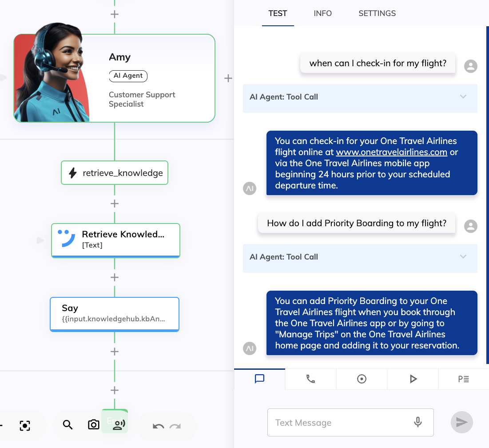This screenshot has height=448, width=489.
Task: Click the play triangle tab
Action: point(413,379)
